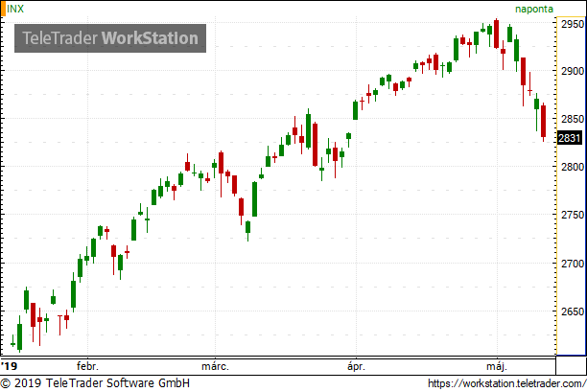Click the 2650 price axis label
This screenshot has width=587, height=392.
click(x=573, y=311)
